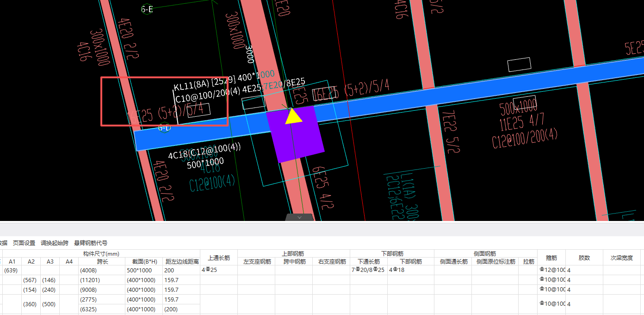The height and width of the screenshot is (315, 644).
Task: Select (146) cell in A3
Action: point(50,280)
